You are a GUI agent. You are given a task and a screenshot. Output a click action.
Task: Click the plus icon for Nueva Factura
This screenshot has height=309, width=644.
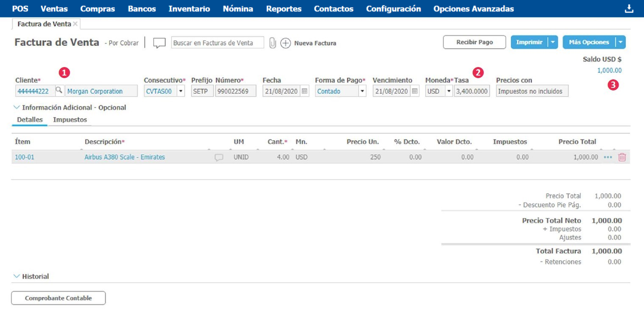(x=286, y=43)
